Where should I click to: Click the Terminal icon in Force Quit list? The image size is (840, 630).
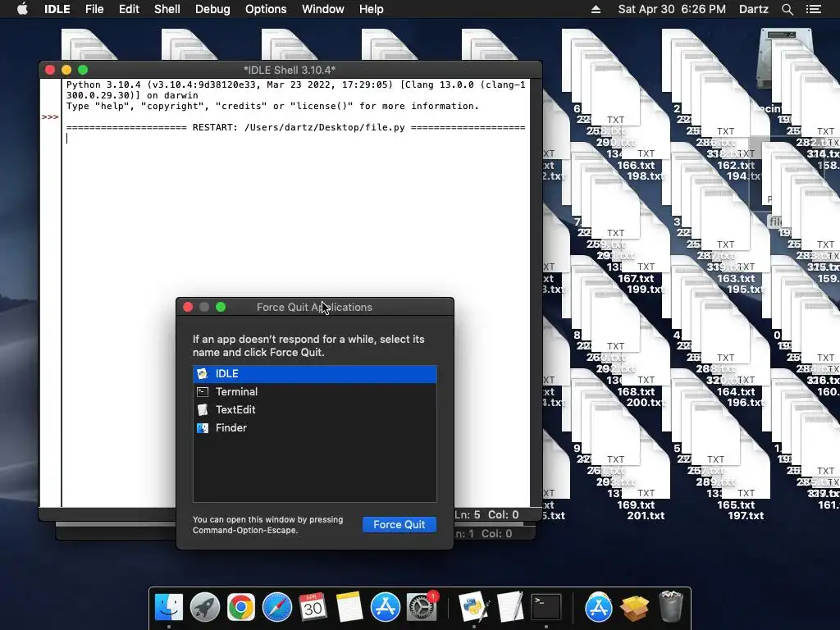coord(203,391)
